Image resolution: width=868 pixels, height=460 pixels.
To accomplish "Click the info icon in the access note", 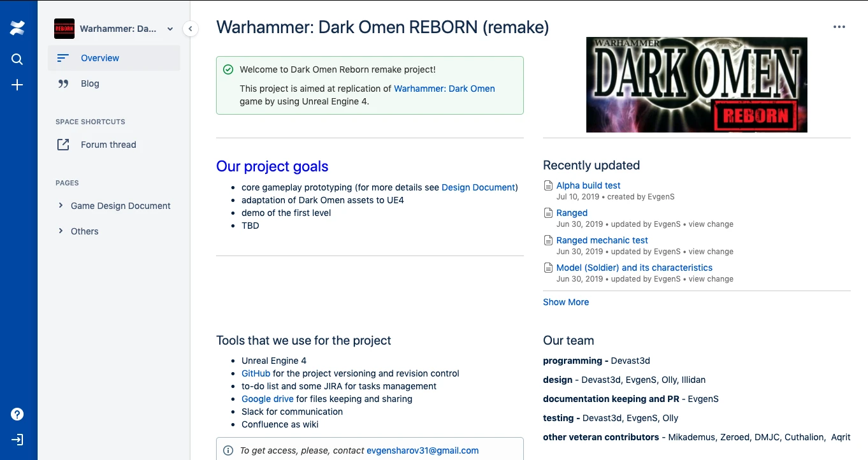I will (228, 450).
